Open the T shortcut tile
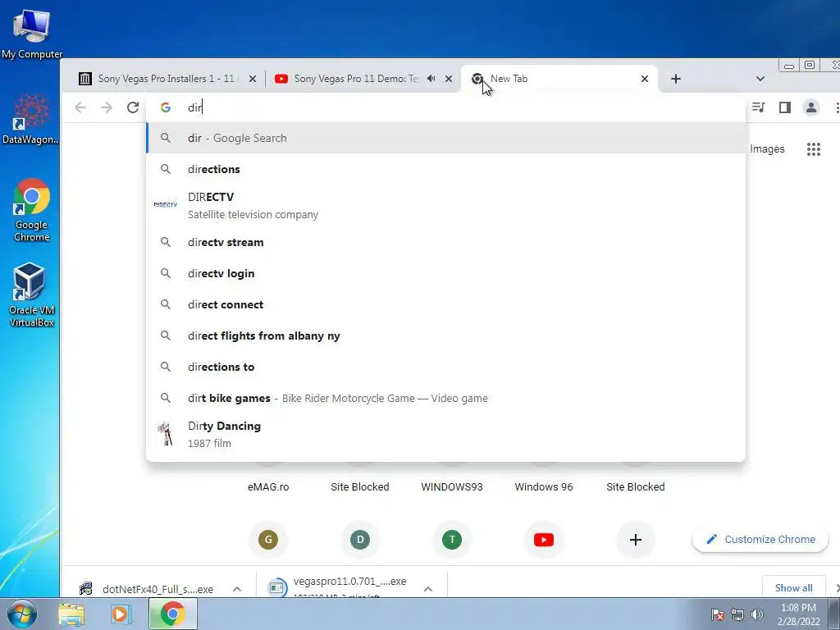840x630 pixels. tap(452, 540)
